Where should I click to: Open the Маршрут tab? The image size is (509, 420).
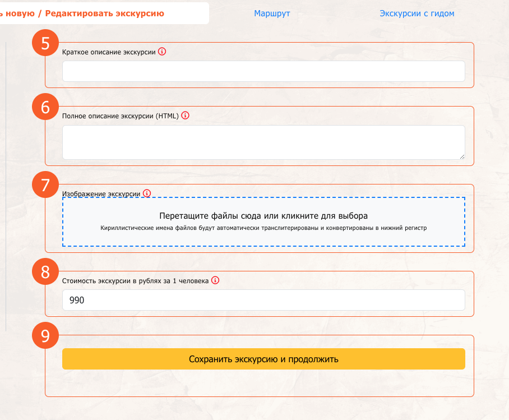(x=272, y=13)
